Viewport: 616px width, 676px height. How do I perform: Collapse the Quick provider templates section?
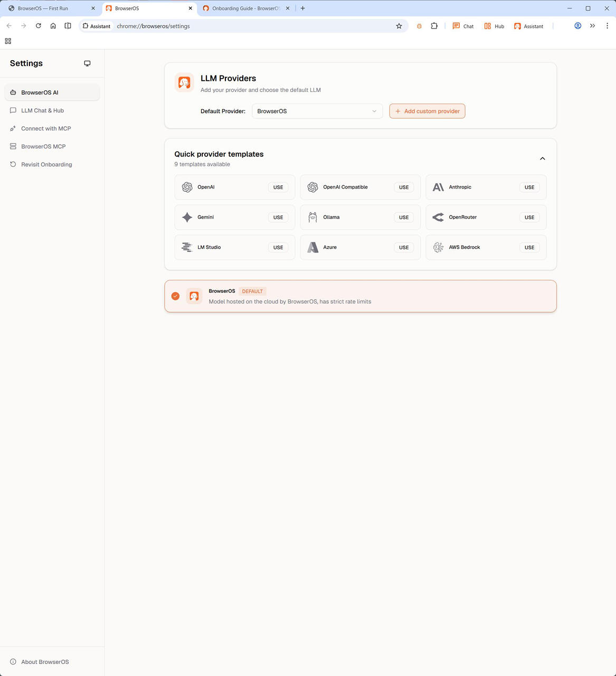point(542,158)
